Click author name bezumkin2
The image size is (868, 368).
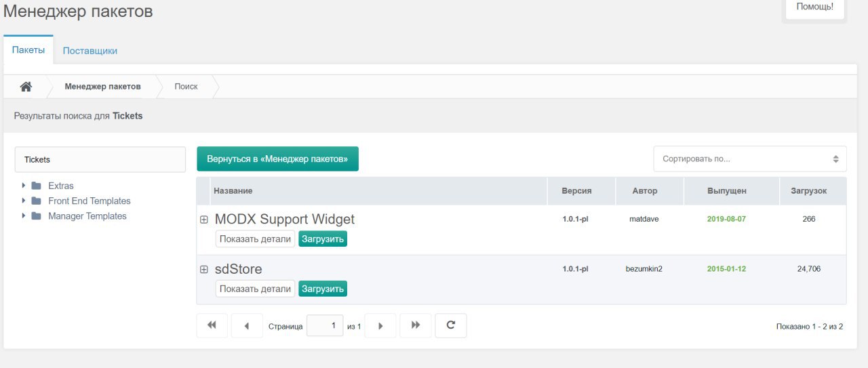(644, 268)
